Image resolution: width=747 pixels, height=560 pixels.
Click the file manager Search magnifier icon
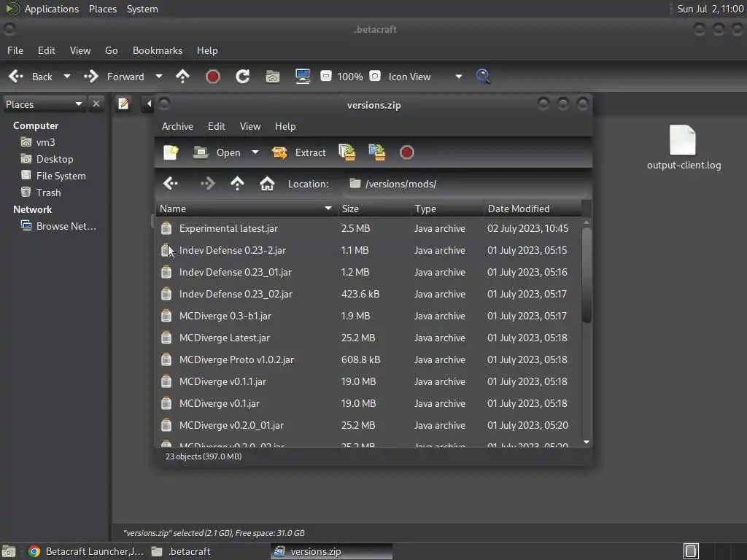click(483, 76)
